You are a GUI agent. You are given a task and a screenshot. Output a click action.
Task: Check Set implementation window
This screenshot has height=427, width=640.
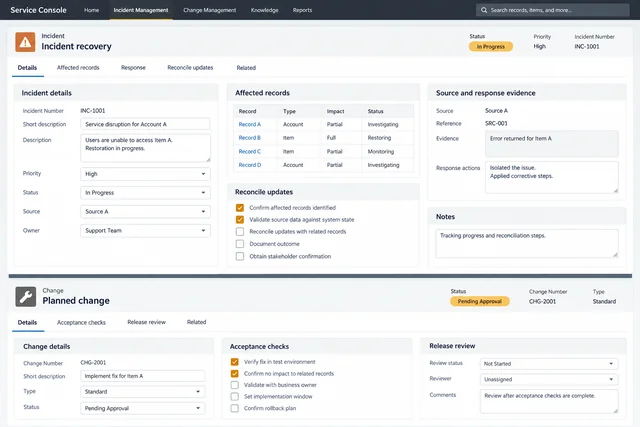coord(235,396)
